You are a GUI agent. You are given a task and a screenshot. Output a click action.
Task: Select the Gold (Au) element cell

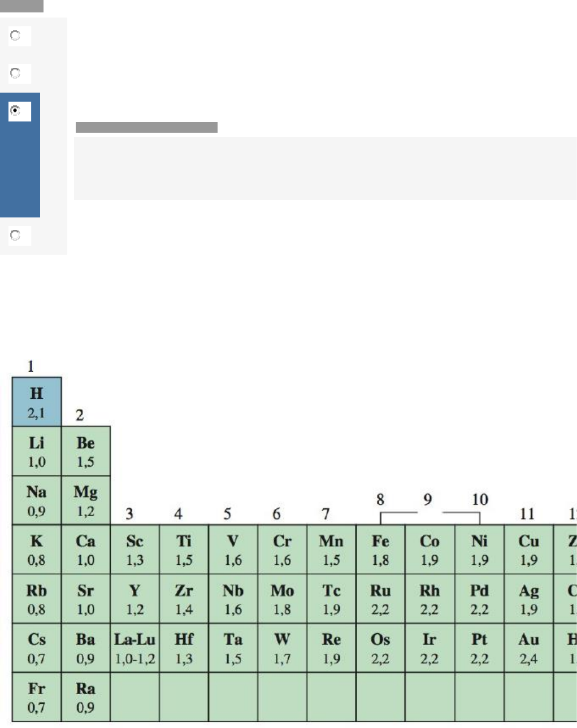[x=528, y=648]
